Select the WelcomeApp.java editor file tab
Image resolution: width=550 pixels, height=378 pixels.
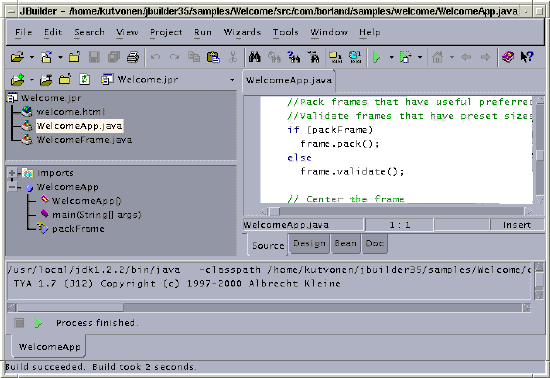click(289, 81)
